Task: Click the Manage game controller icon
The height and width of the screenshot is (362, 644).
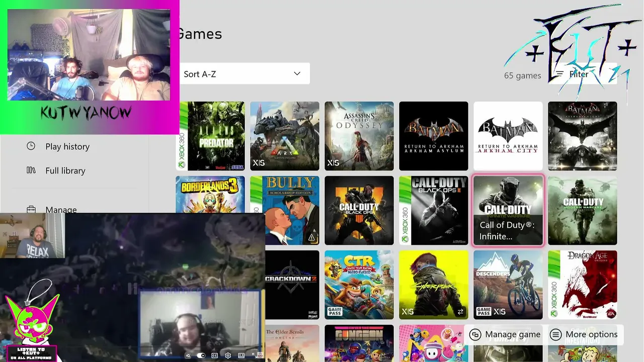Action: click(x=475, y=334)
